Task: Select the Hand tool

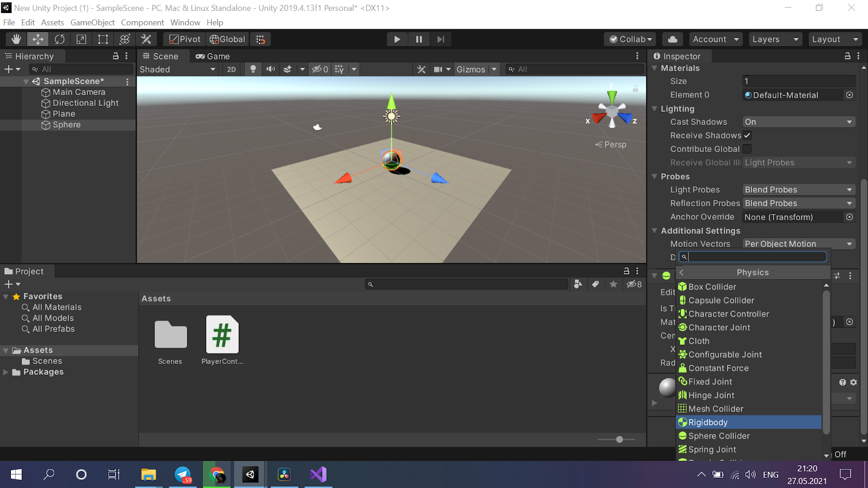Action: [x=16, y=39]
